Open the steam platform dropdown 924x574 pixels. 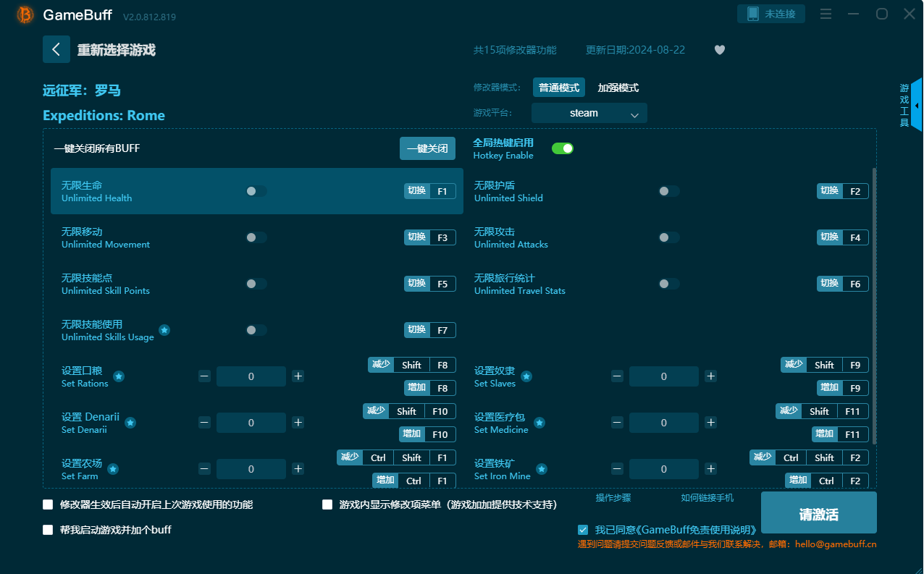click(589, 113)
